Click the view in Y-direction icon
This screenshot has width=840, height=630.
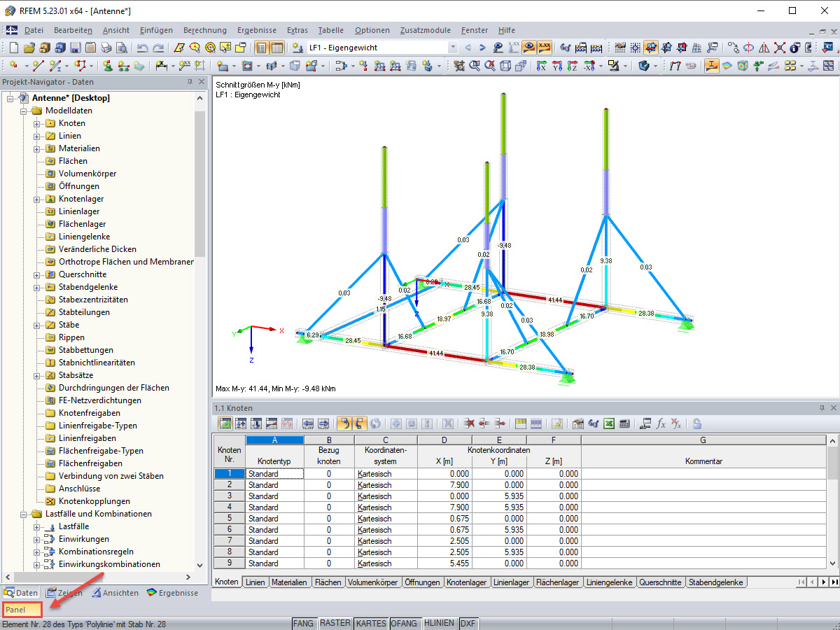click(x=557, y=66)
